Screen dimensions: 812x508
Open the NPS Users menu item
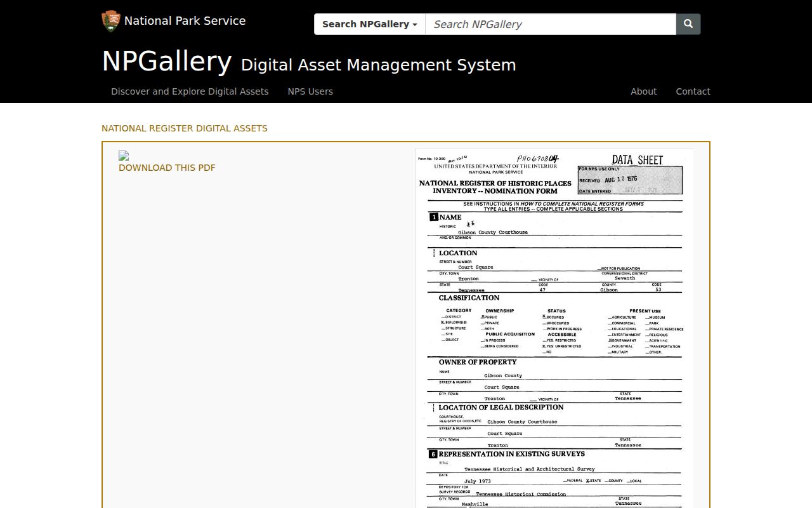coord(310,91)
